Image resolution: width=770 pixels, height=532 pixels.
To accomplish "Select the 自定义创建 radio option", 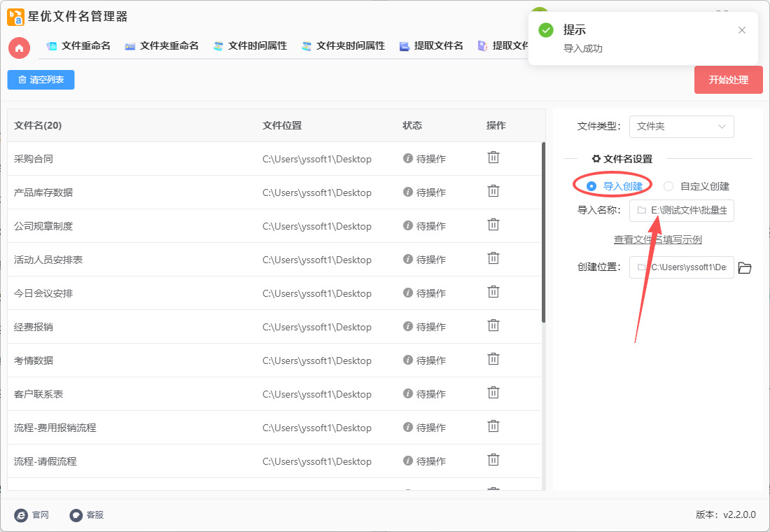I will click(x=668, y=186).
